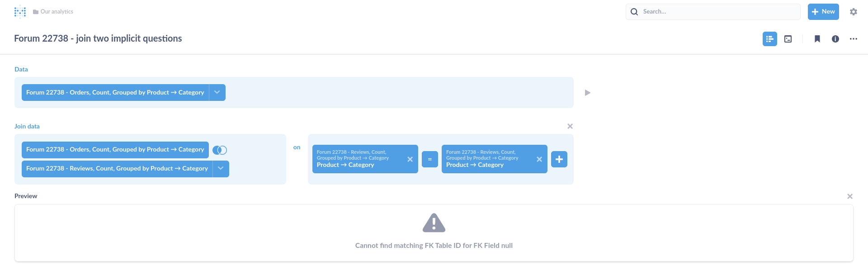Click the New button
Image resolution: width=868 pixels, height=266 pixels.
823,11
